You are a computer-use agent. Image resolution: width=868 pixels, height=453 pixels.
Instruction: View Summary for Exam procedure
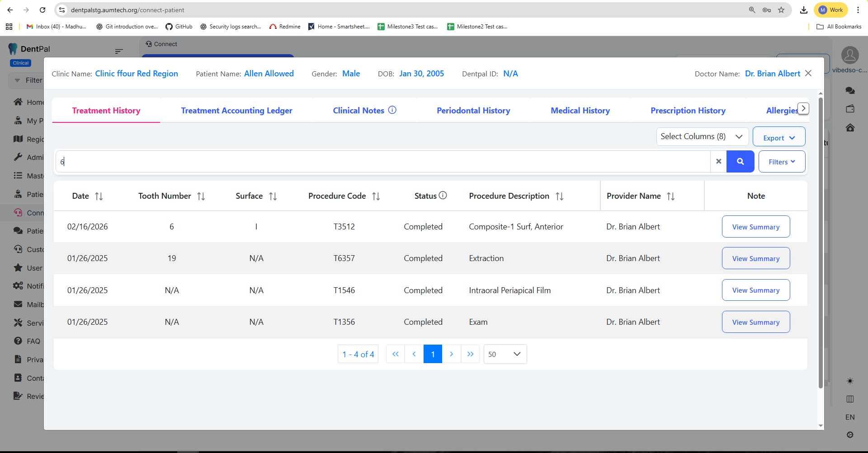[x=755, y=322]
